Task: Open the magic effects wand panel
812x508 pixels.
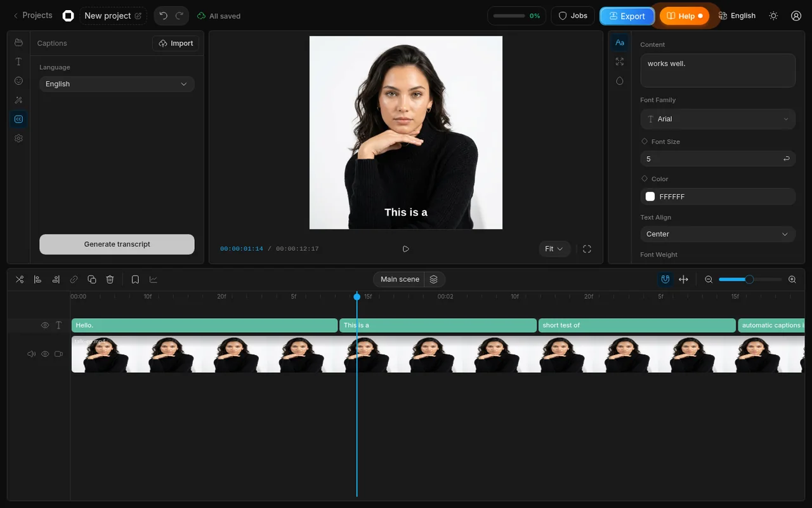Action: click(18, 100)
